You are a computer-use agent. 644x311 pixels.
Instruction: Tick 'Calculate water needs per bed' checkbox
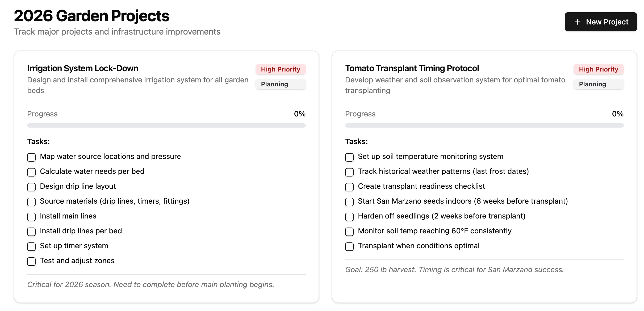[31, 172]
